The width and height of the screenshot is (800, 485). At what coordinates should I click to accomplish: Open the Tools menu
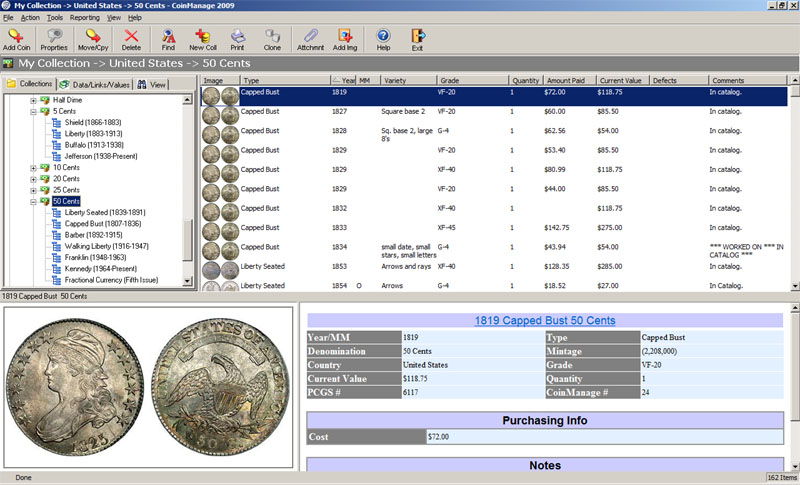(x=55, y=17)
